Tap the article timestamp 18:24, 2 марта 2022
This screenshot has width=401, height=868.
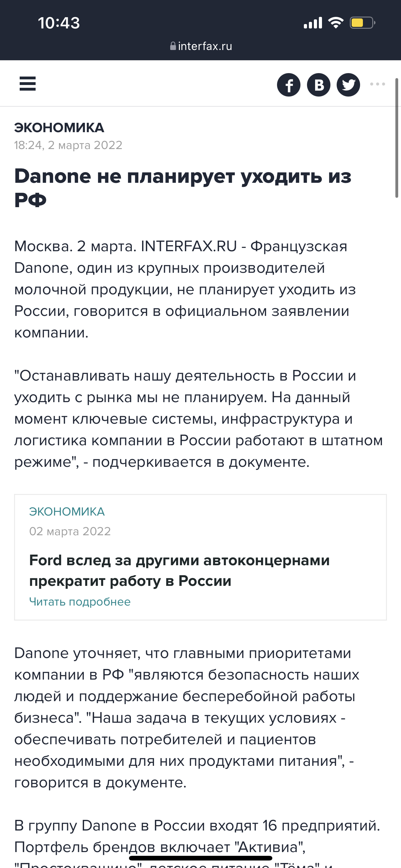(68, 145)
